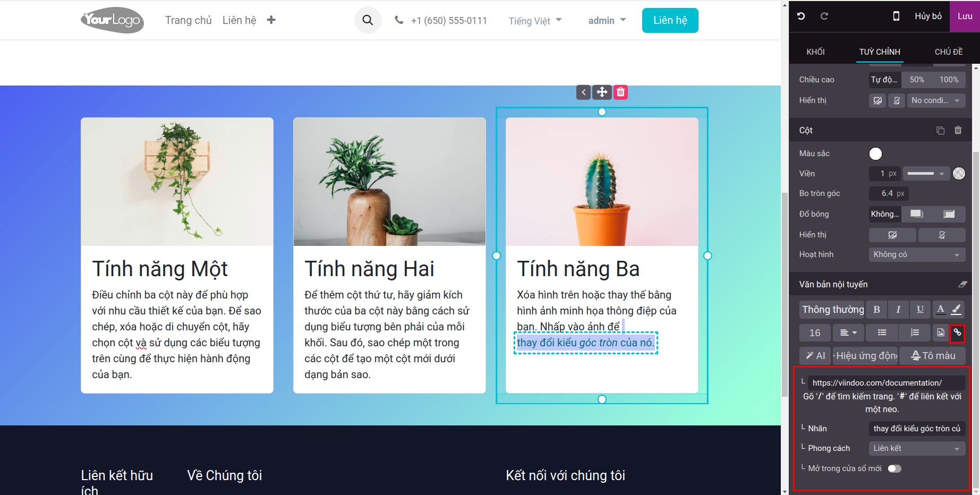This screenshot has width=980, height=495.
Task: Insert an unordered bullet list
Action: (881, 332)
